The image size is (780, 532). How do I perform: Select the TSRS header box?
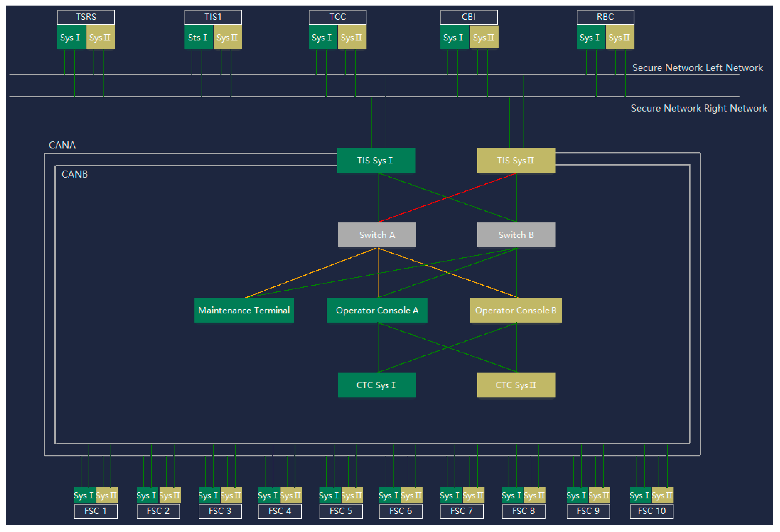click(x=86, y=17)
